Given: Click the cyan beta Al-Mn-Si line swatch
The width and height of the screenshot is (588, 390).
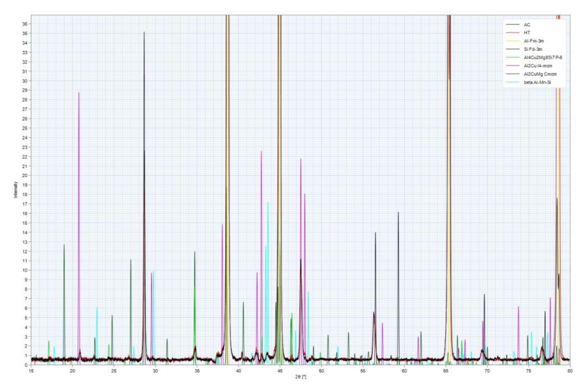Looking at the screenshot, I should (x=513, y=82).
